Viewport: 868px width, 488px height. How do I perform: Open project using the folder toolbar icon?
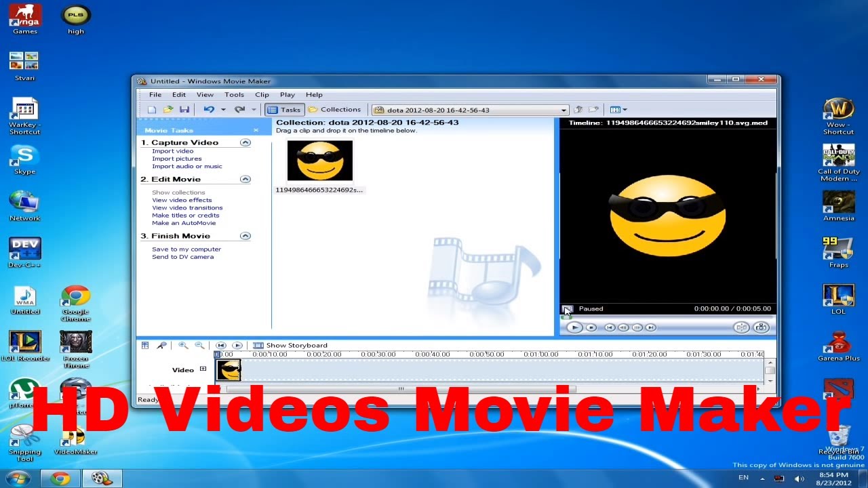tap(168, 110)
